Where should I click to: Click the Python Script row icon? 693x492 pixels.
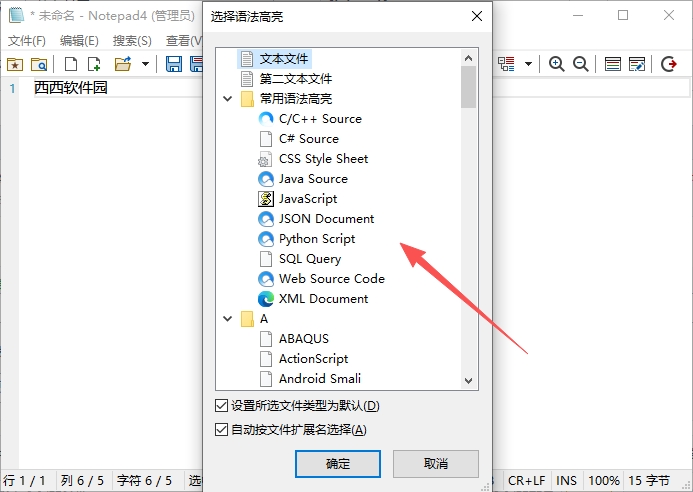click(x=266, y=239)
